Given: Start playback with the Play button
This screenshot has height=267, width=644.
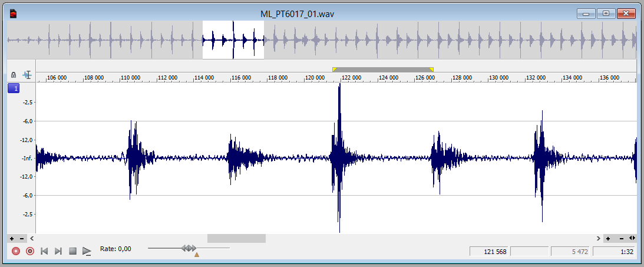Looking at the screenshot, I should tap(87, 251).
